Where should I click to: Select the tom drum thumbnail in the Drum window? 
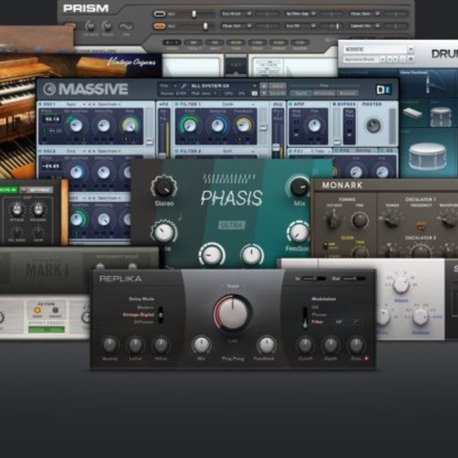pyautogui.click(x=441, y=116)
